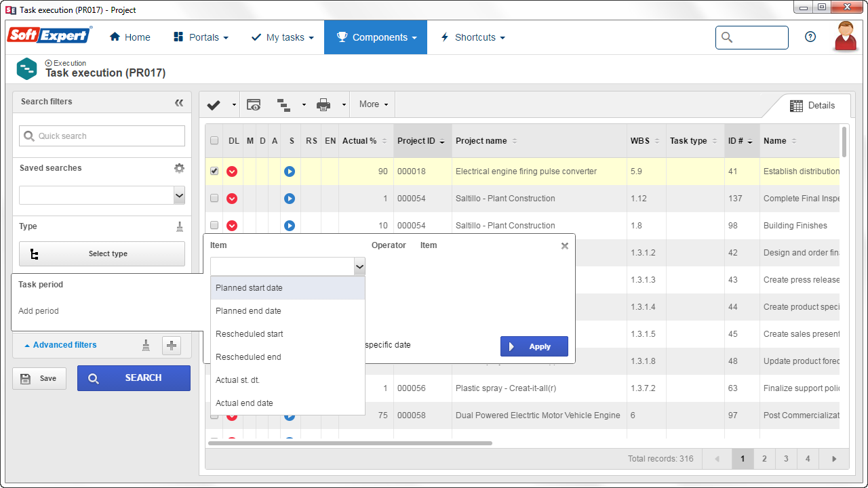Image resolution: width=868 pixels, height=488 pixels.
Task: Click the project structure toolbar icon
Action: (283, 104)
